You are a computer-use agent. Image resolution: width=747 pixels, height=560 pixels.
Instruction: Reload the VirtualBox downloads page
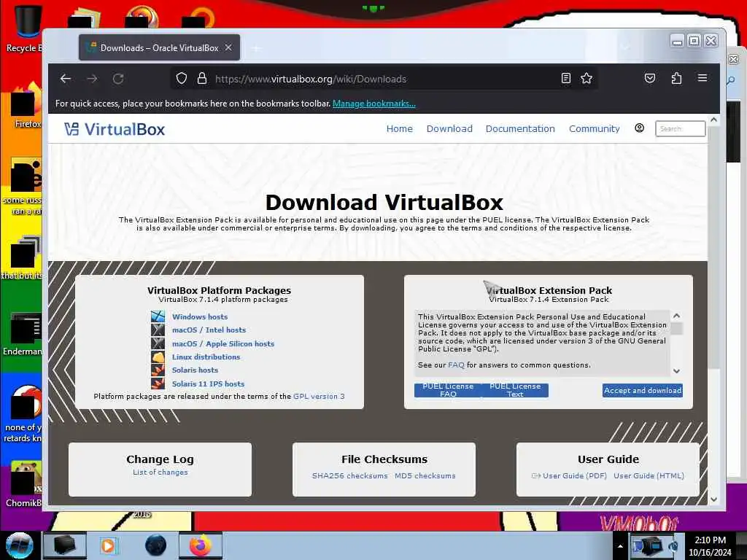pyautogui.click(x=118, y=79)
